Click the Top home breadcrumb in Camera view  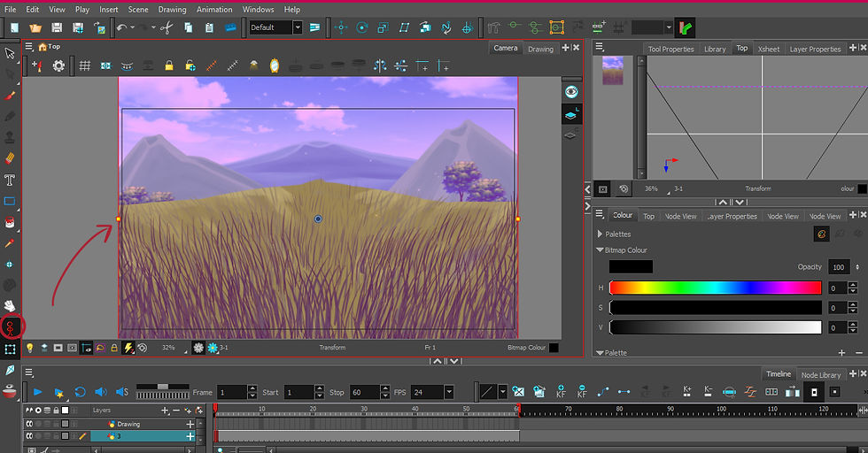click(50, 47)
